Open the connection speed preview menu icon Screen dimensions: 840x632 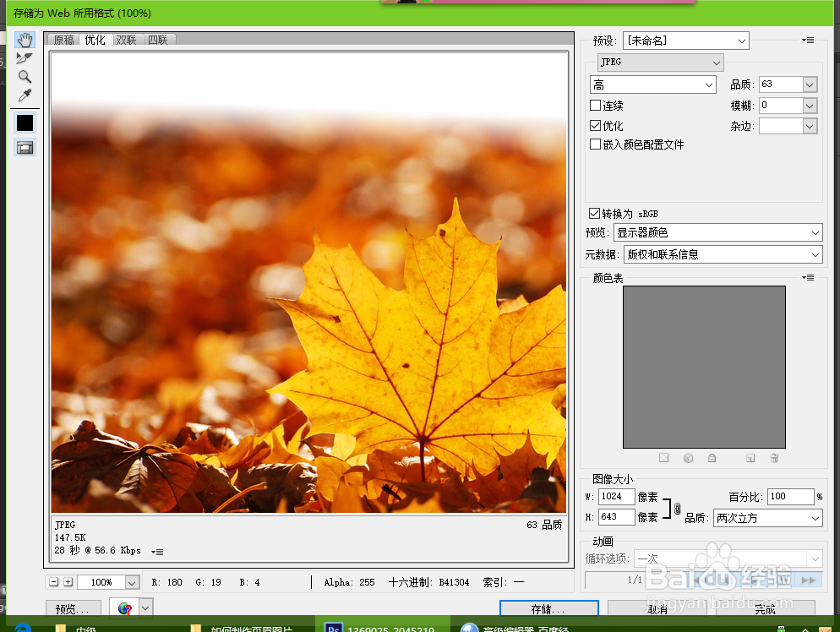click(x=157, y=552)
